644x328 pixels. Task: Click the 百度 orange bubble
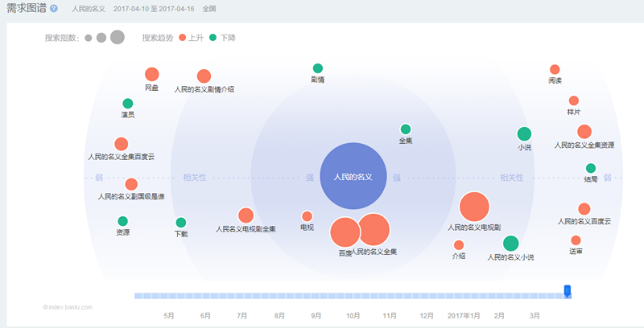coord(345,233)
